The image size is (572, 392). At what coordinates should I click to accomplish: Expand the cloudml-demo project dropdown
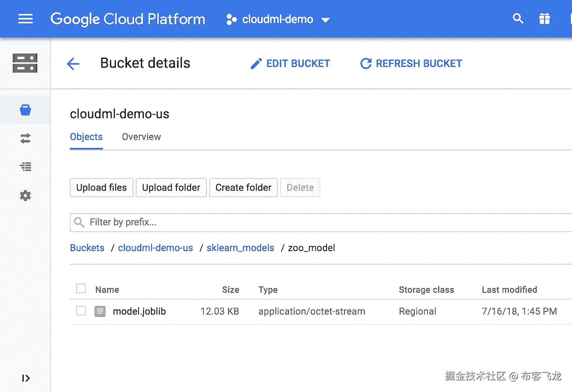[278, 19]
